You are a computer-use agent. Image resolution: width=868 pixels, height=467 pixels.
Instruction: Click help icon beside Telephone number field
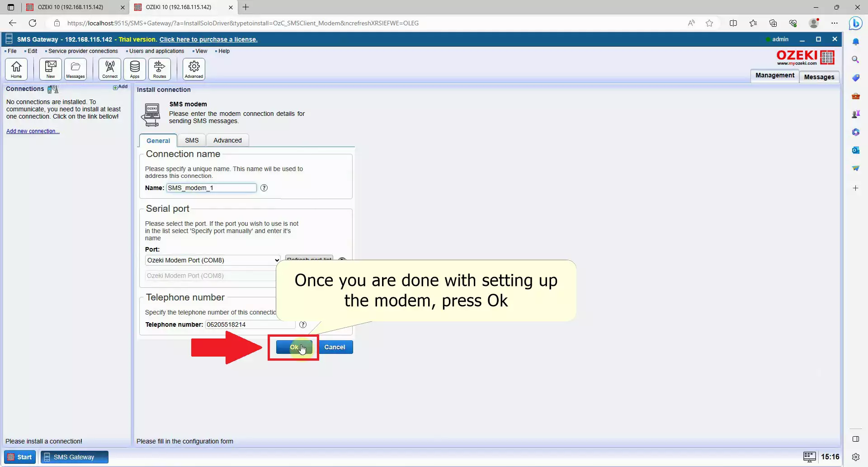(303, 324)
